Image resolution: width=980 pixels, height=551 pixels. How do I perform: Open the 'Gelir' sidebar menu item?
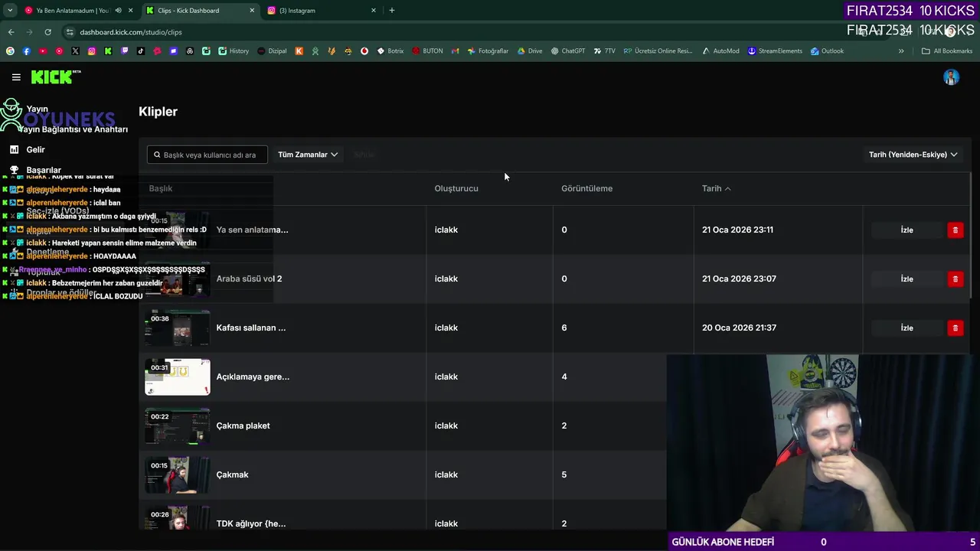[35, 150]
